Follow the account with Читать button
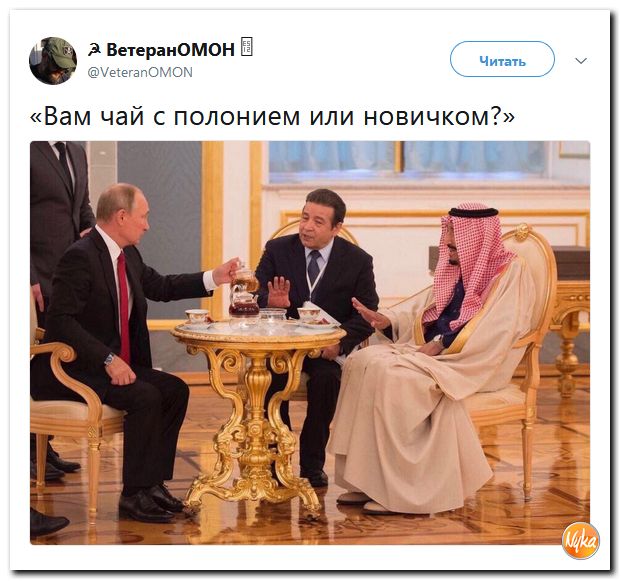Screen dimensions: 621x581 (x=502, y=59)
